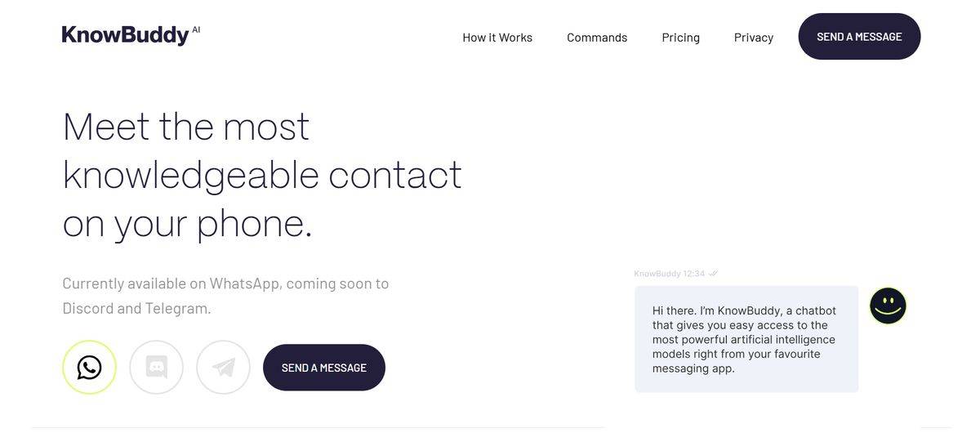
Task: Click the "Currently available on WhatsApp" text
Action: pyautogui.click(x=225, y=283)
